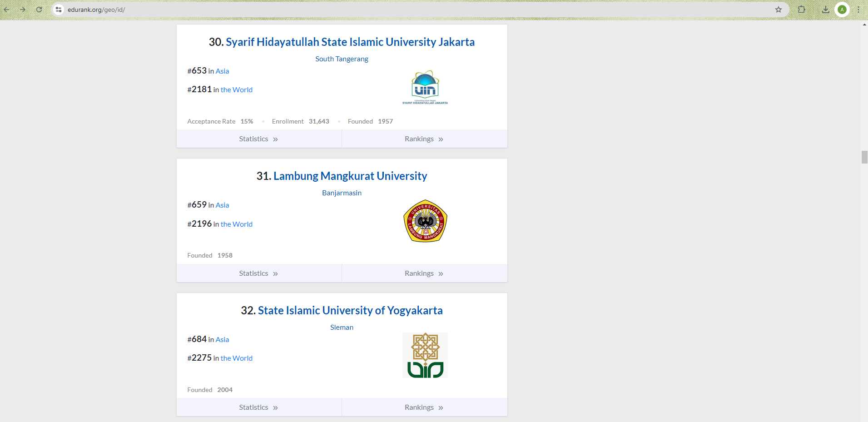Click the address bar URL edurank.org/geo/id/

tap(96, 10)
